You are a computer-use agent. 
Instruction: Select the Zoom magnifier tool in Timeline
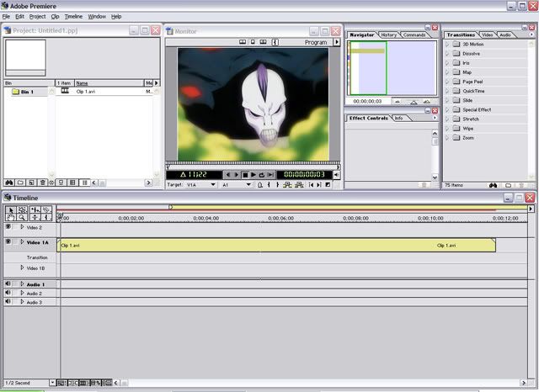22,217
